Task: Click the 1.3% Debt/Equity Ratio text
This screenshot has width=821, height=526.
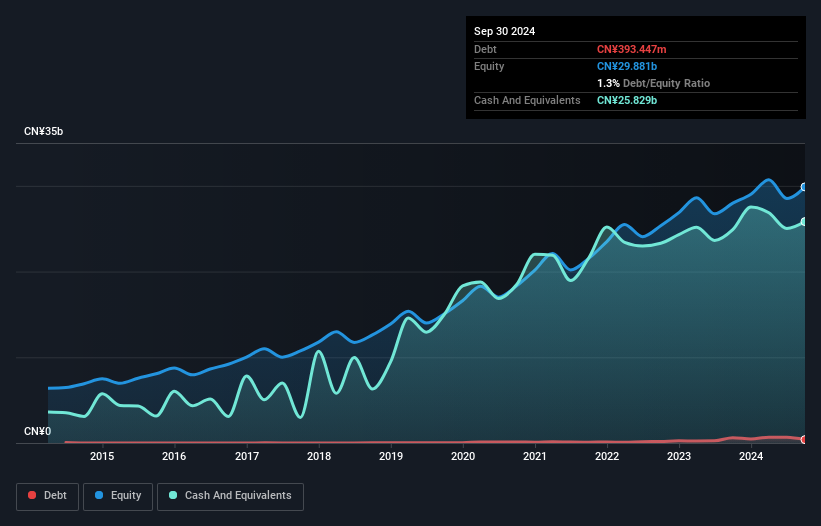Action: pyautogui.click(x=653, y=83)
